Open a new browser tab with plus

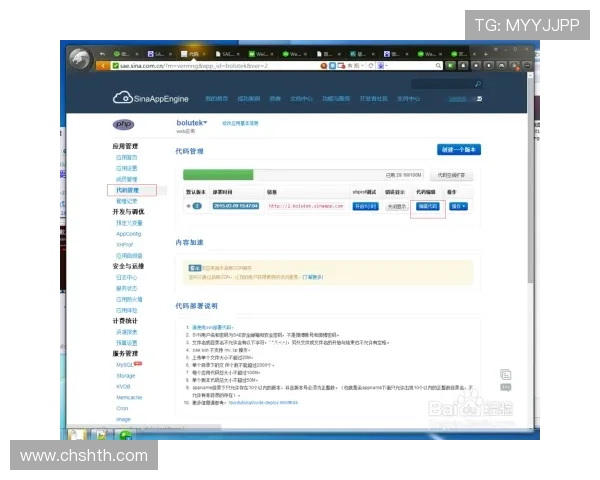pos(486,54)
